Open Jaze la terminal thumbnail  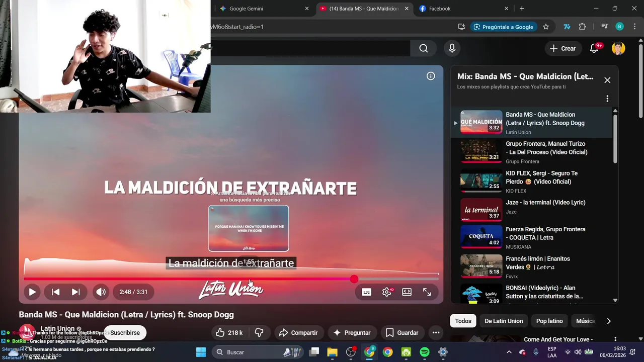click(x=481, y=210)
